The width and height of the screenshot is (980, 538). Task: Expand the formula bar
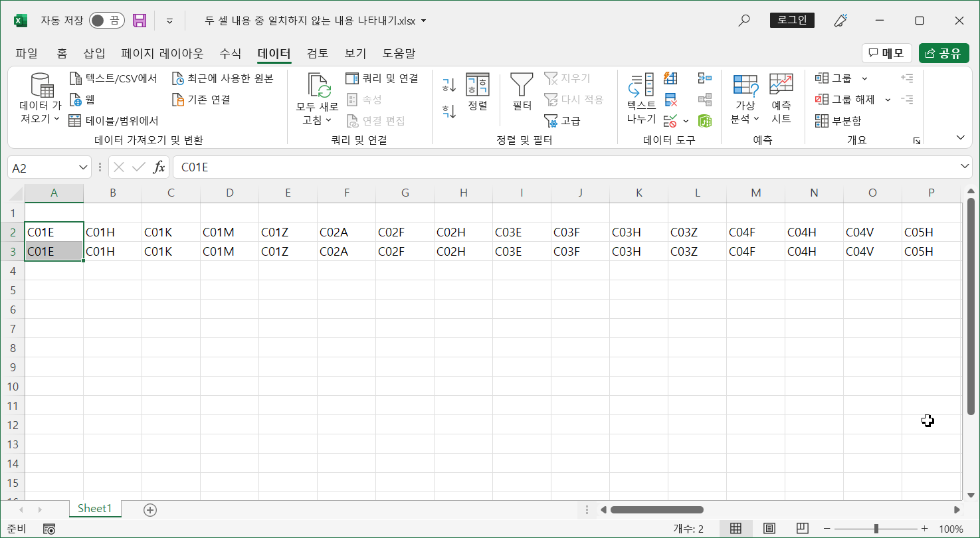[x=965, y=166]
